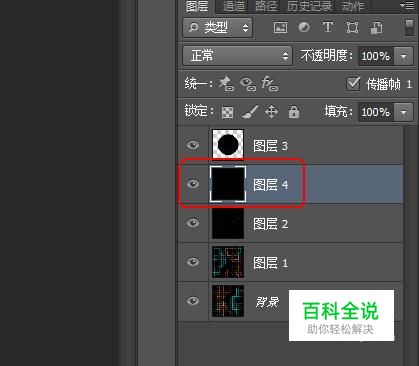This screenshot has width=419, height=366.
Task: Filter layers by smart object icon
Action: click(377, 28)
